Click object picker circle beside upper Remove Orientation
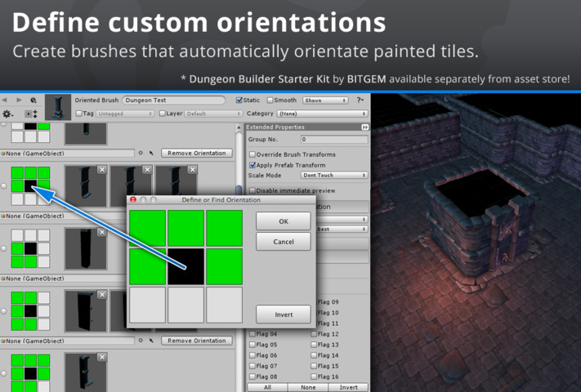 (141, 153)
